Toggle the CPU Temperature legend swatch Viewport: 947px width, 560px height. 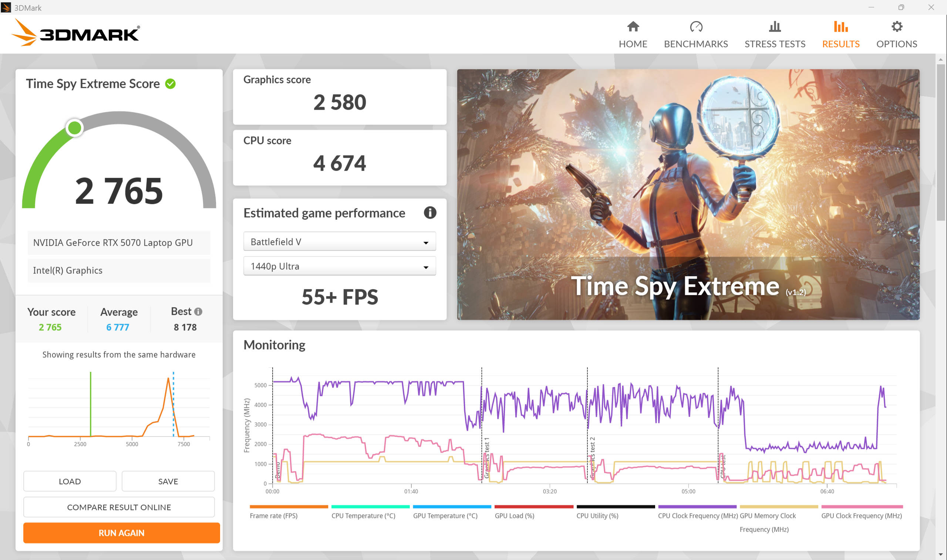coord(370,506)
